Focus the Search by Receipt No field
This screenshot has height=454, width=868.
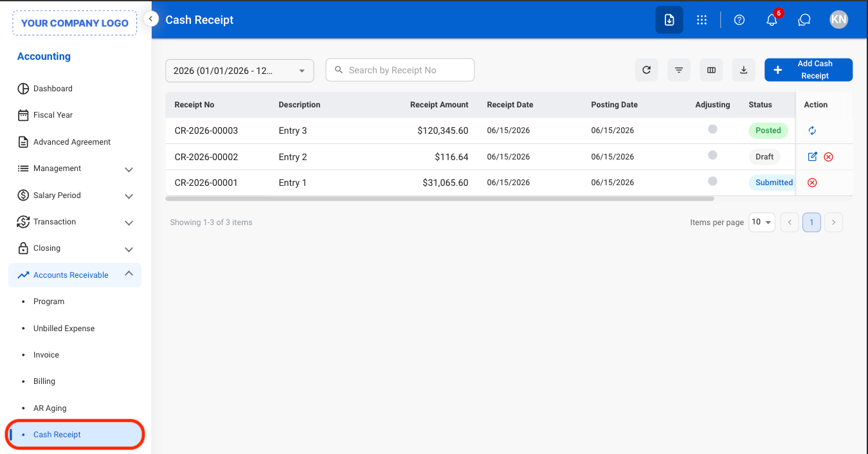pos(400,70)
